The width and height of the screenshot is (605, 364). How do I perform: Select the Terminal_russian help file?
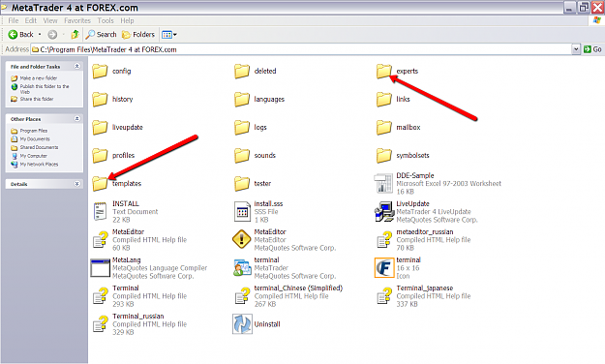click(x=139, y=324)
